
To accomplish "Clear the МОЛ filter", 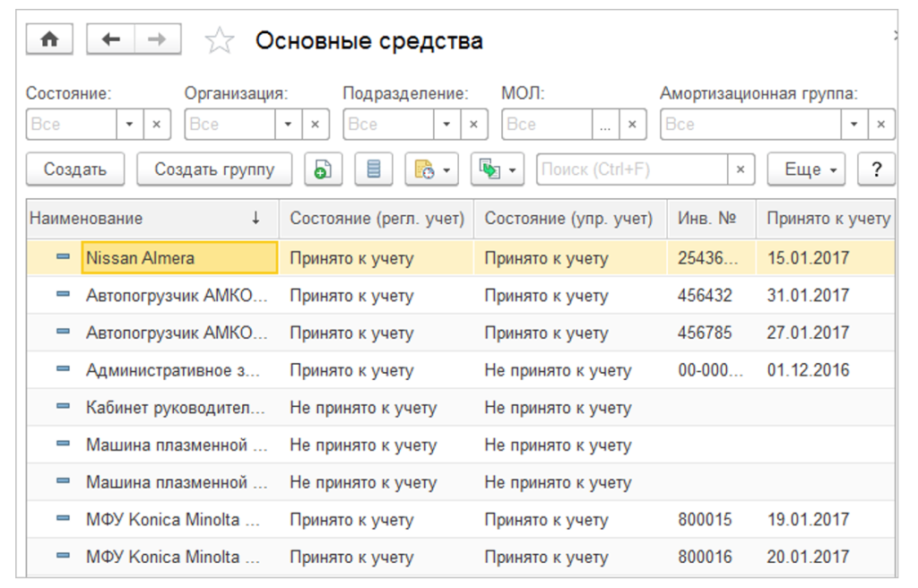I will click(x=632, y=125).
